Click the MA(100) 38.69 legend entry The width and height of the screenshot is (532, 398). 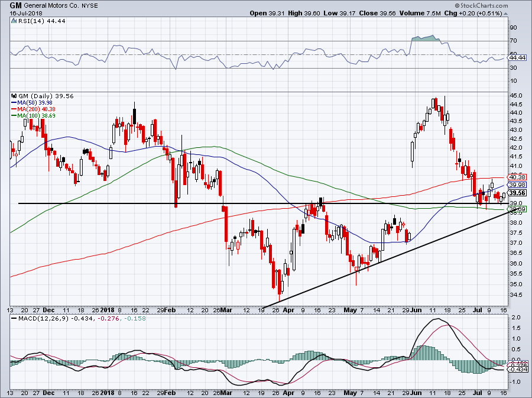[x=36, y=116]
